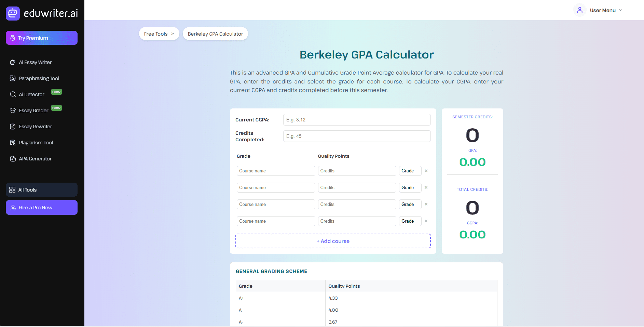The width and height of the screenshot is (644, 327).
Task: Click the user avatar icon
Action: [579, 10]
